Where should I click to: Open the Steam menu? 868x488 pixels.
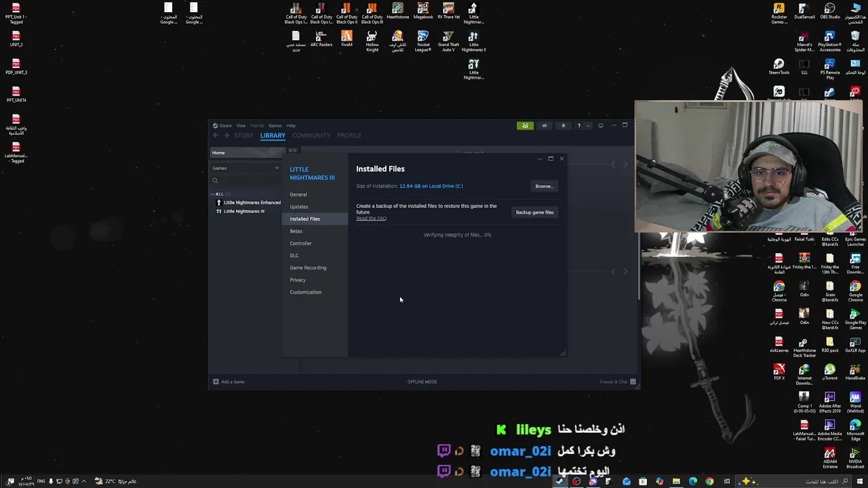[x=225, y=125]
